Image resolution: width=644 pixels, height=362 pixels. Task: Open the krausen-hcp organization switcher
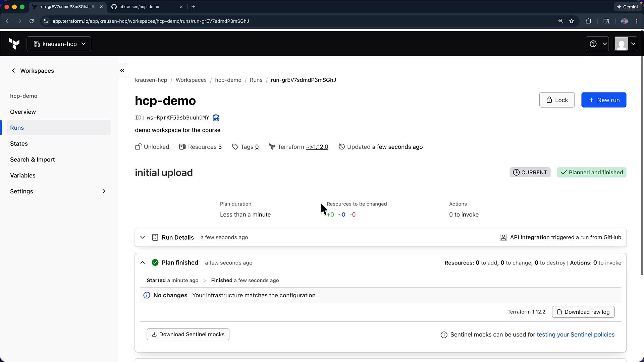click(x=59, y=44)
